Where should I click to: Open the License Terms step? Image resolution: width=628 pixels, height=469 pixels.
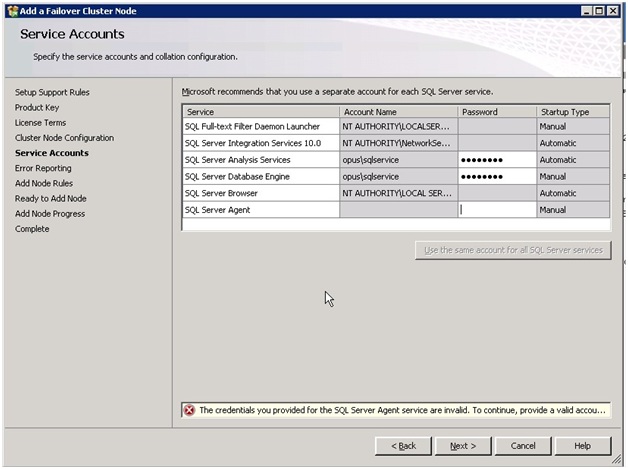(40, 123)
